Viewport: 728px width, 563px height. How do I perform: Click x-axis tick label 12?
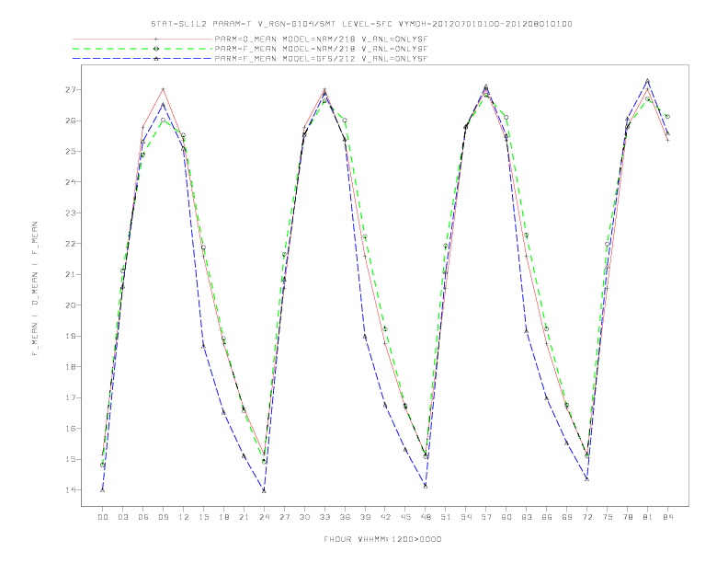tap(184, 517)
